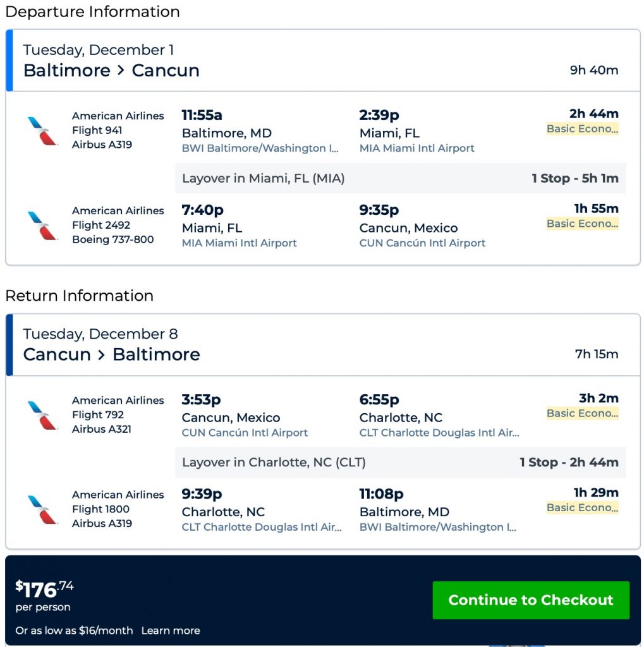This screenshot has height=647, width=644.
Task: Click American Airlines logo for Flight 792
Action: [x=42, y=414]
